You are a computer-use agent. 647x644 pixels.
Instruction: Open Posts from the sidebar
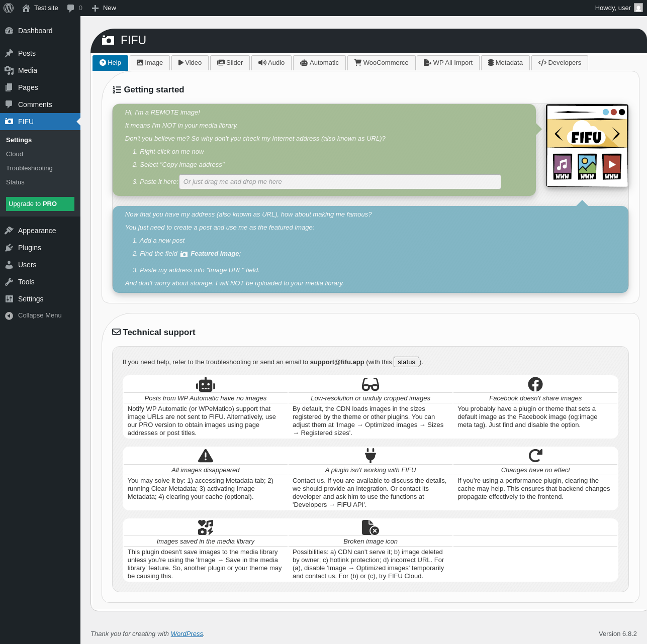[40, 53]
